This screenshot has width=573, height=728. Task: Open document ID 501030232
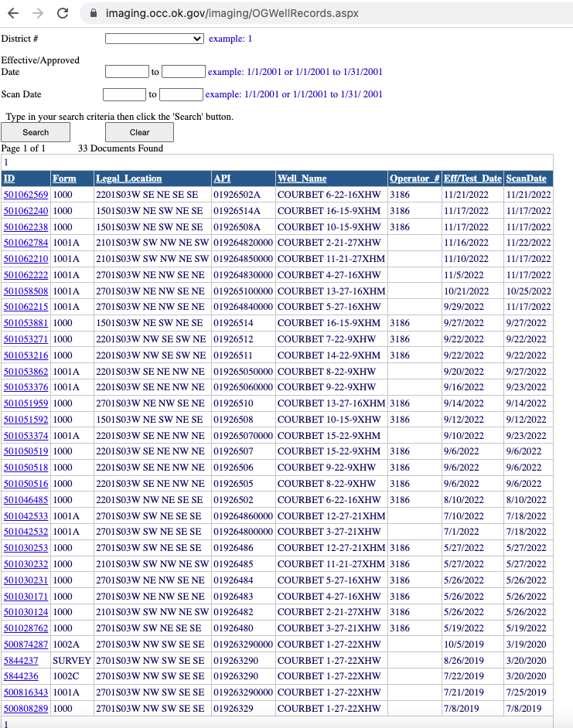click(26, 563)
